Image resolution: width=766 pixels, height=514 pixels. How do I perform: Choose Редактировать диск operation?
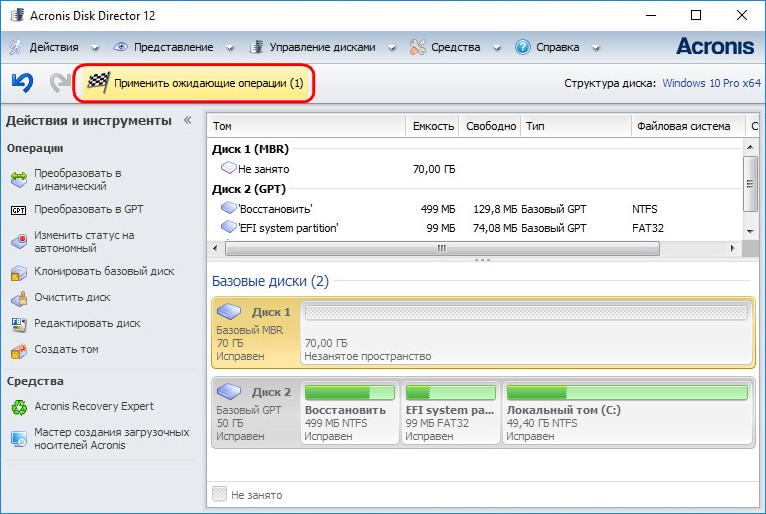point(87,323)
